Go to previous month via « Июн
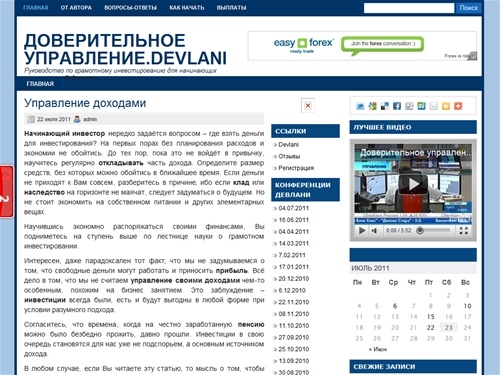 [378, 349]
